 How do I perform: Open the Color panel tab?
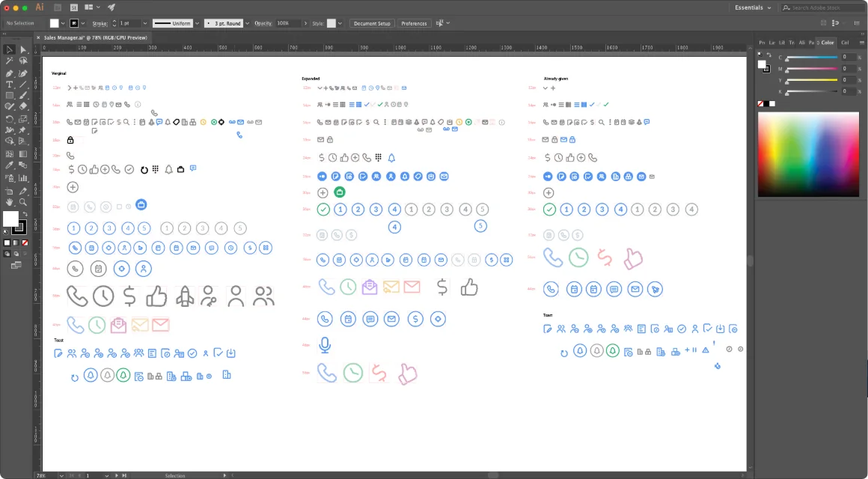[x=827, y=43]
